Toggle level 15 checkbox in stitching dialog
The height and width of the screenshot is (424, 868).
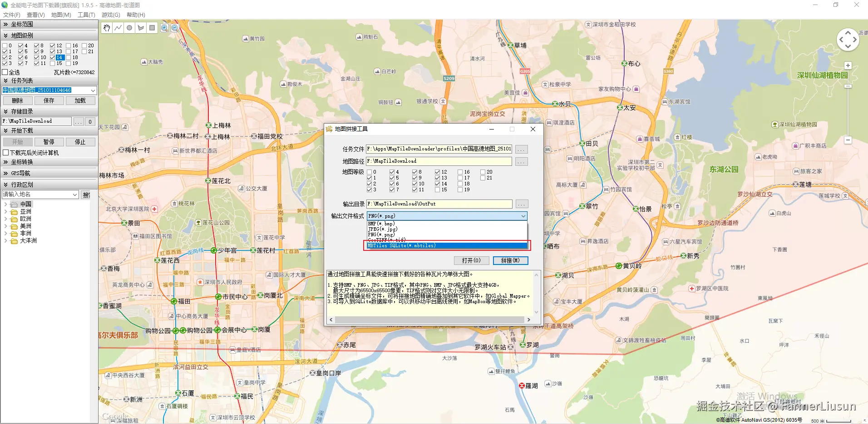pyautogui.click(x=437, y=190)
